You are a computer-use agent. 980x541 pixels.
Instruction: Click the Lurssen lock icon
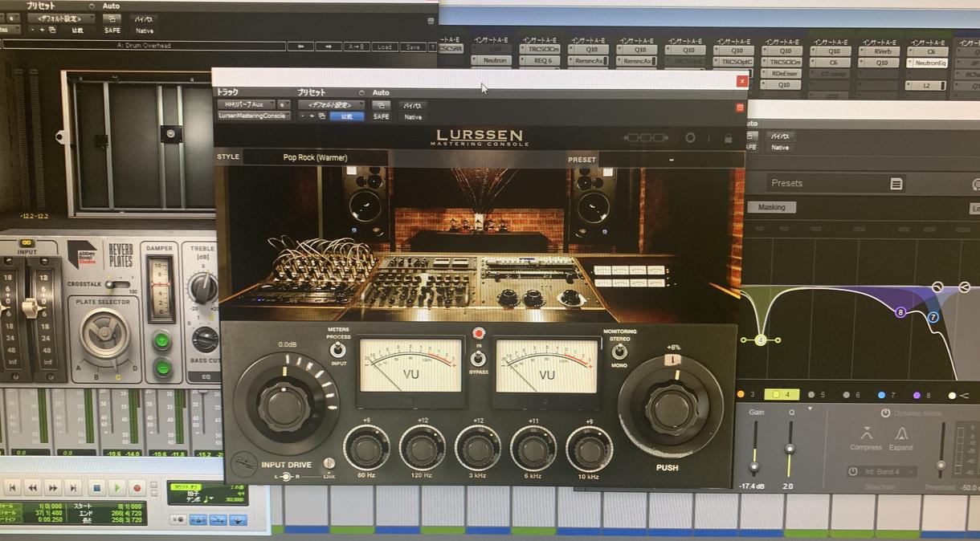(728, 138)
